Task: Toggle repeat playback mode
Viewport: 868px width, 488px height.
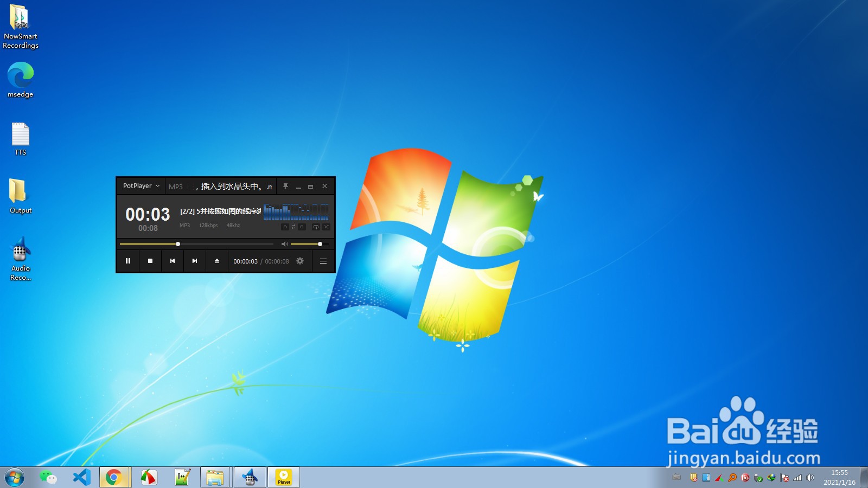Action: pos(316,227)
